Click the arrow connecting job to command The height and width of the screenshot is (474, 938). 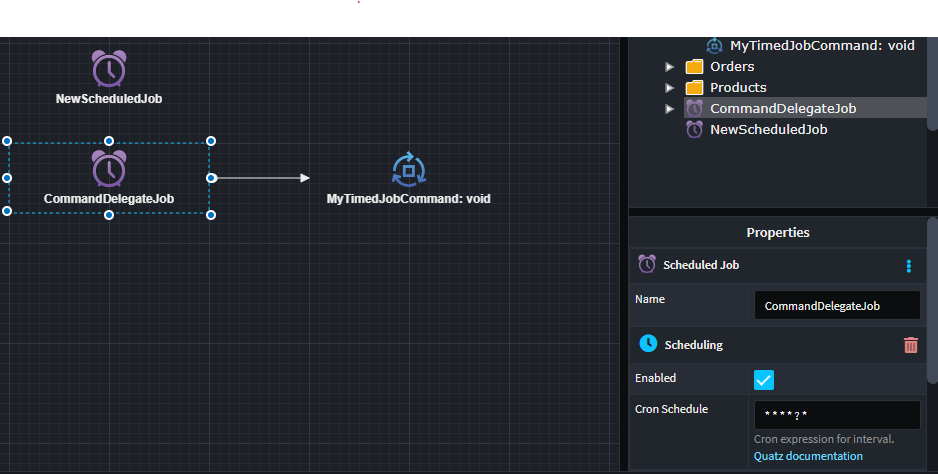point(262,178)
